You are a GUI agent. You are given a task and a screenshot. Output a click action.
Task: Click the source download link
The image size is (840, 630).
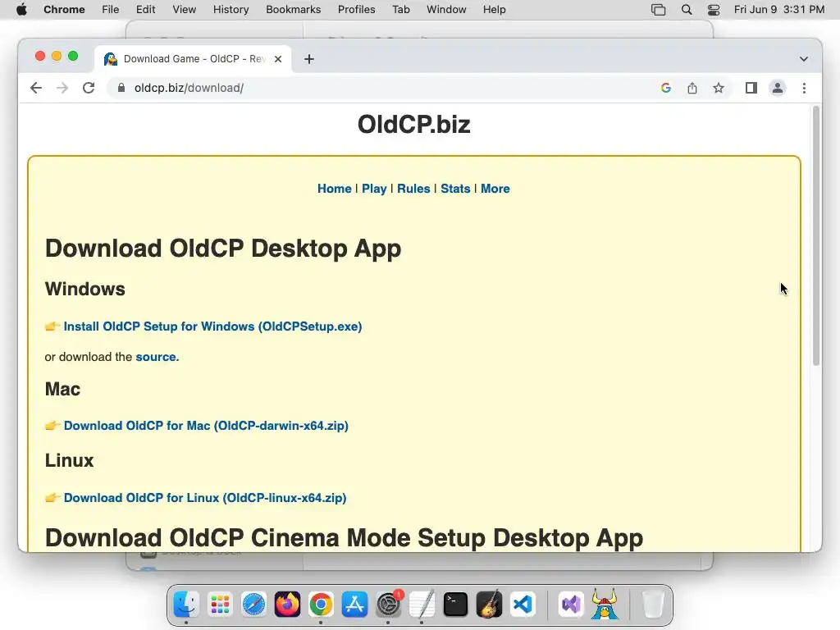[x=156, y=357]
